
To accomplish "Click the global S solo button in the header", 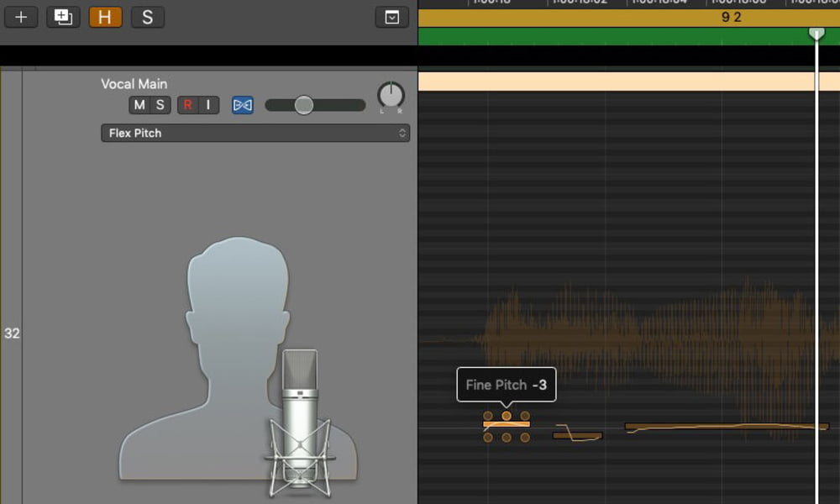I will [x=147, y=17].
